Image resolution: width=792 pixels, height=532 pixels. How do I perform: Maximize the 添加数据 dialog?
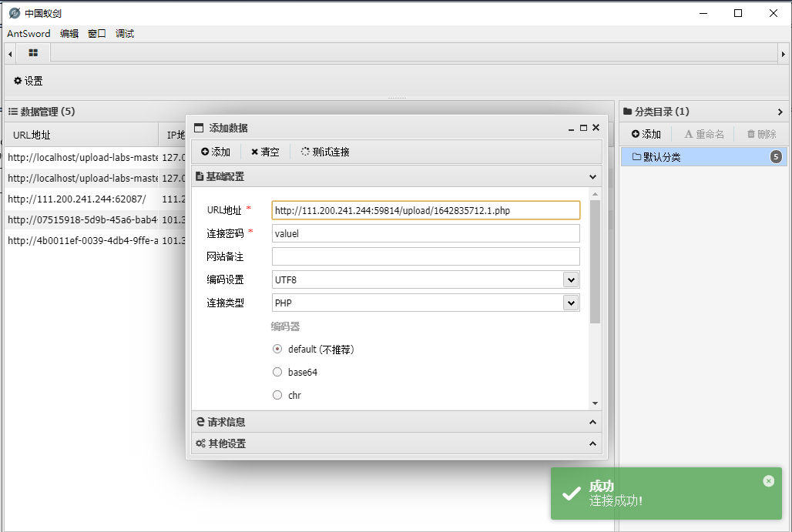click(583, 129)
